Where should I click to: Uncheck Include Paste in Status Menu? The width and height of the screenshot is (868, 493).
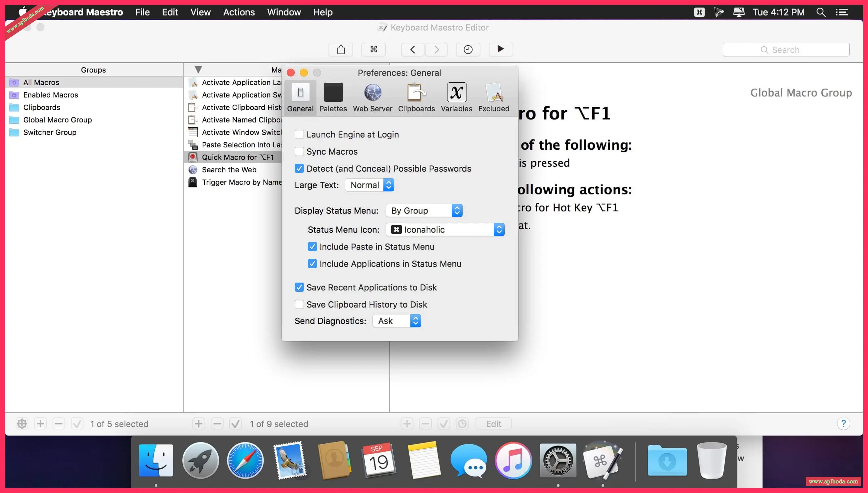click(x=312, y=246)
